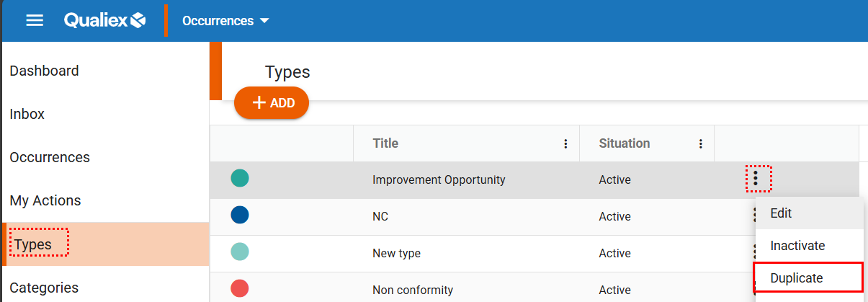Image resolution: width=868 pixels, height=302 pixels.
Task: Open row actions for Improvement Opportunity
Action: coord(755,178)
